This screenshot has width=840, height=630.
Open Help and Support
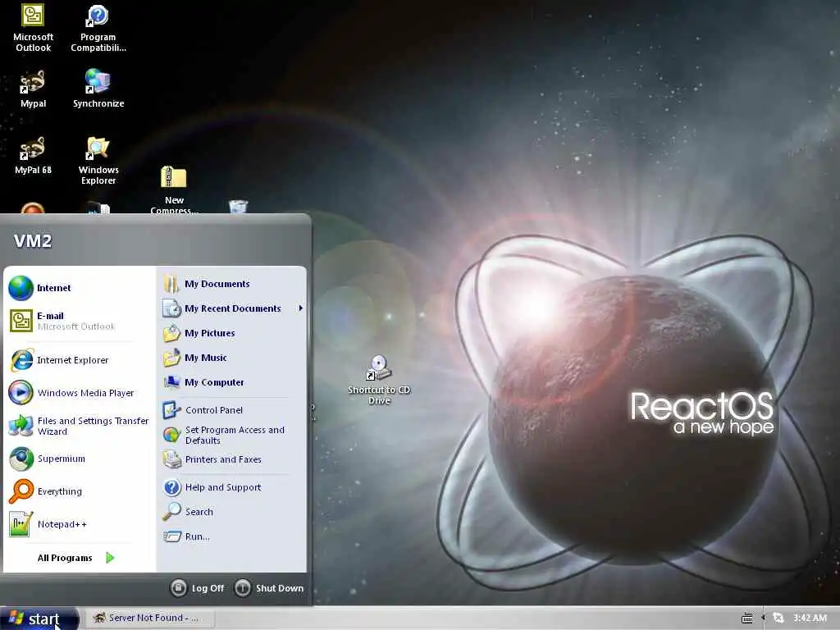232,487
